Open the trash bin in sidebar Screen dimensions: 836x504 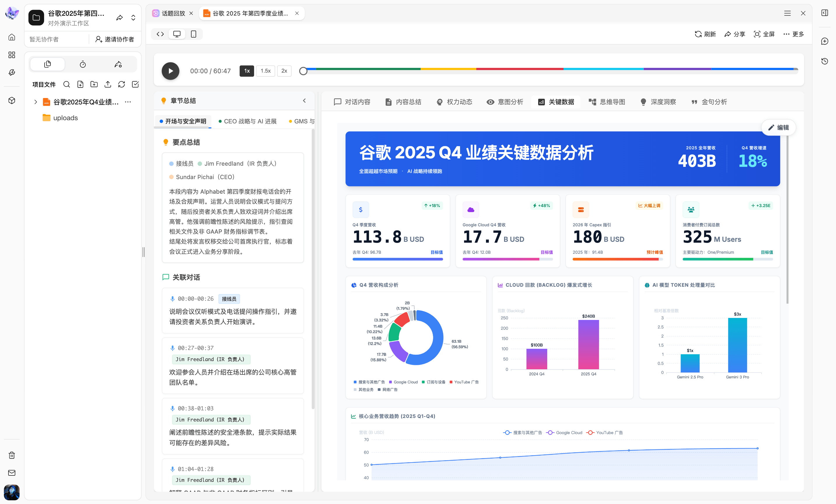pyautogui.click(x=12, y=455)
